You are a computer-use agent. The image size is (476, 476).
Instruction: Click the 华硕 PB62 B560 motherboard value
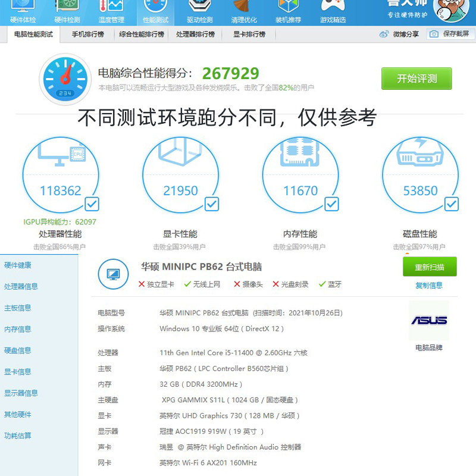pyautogui.click(x=224, y=368)
